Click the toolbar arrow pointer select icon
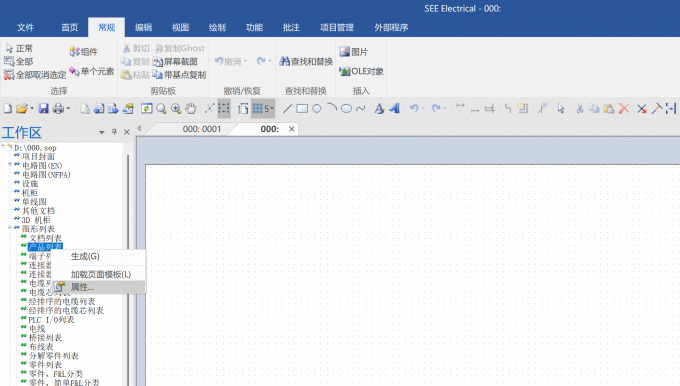The height and width of the screenshot is (386, 680). point(561,108)
